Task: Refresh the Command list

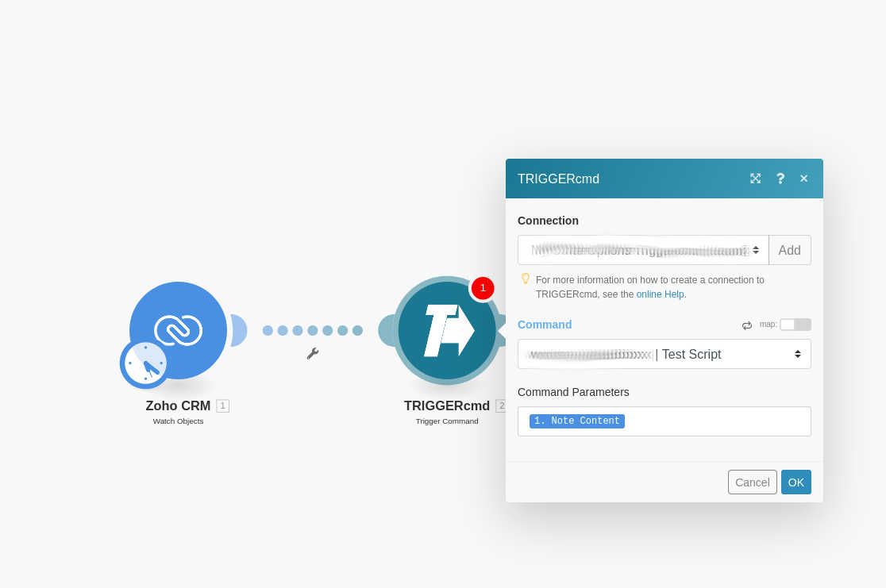Action: pyautogui.click(x=747, y=325)
